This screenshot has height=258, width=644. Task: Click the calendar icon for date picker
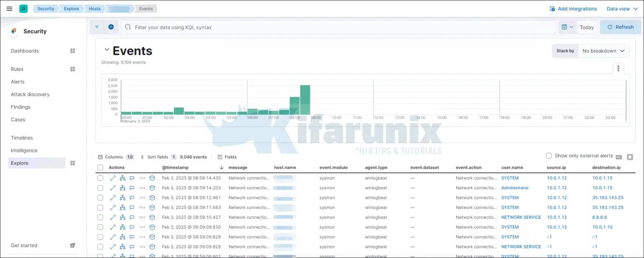tap(565, 27)
